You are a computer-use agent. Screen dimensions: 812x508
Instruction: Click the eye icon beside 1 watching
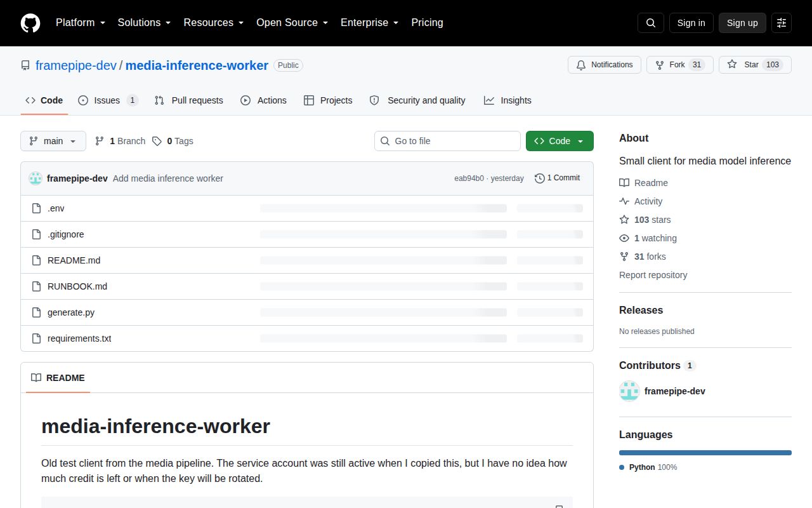(624, 238)
